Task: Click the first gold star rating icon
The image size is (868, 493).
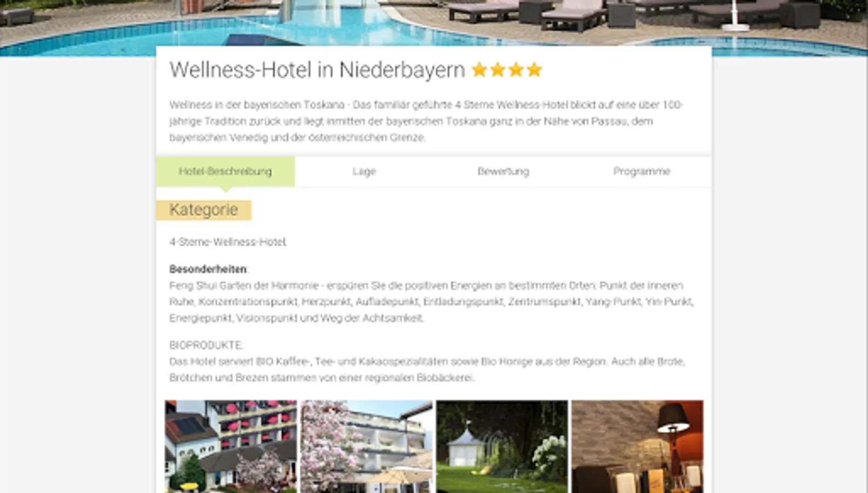Action: (479, 70)
